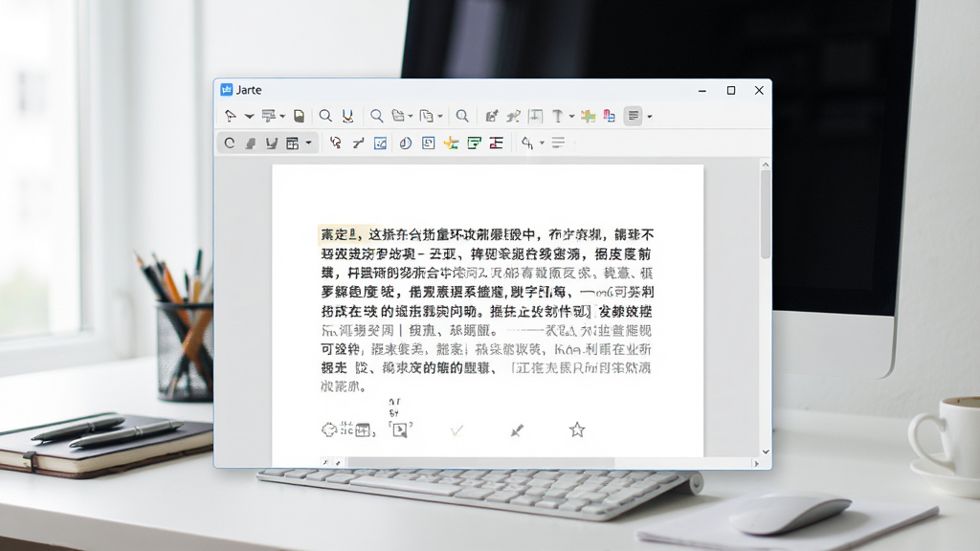Click the blue square spiral icon
This screenshot has height=551, width=980.
tap(428, 143)
